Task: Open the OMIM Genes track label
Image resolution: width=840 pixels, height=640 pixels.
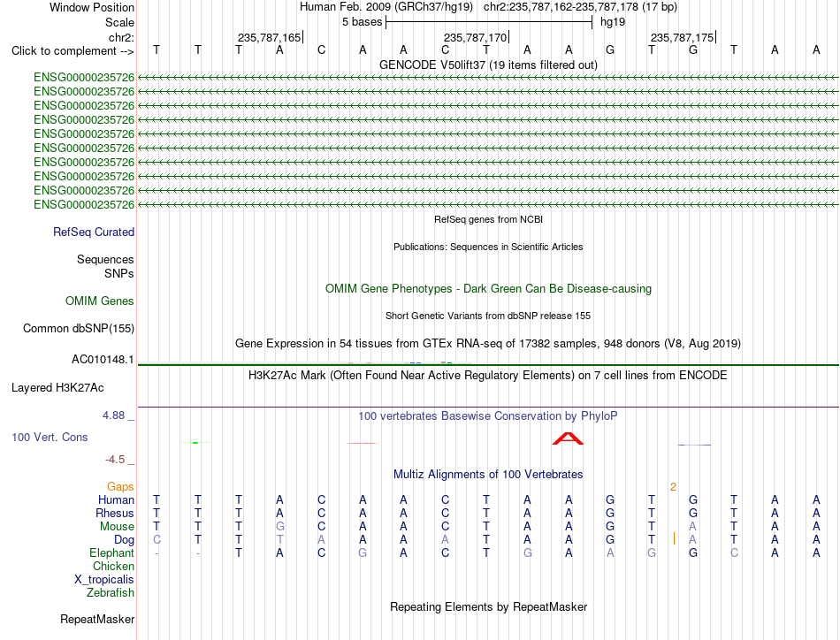Action: [99, 301]
